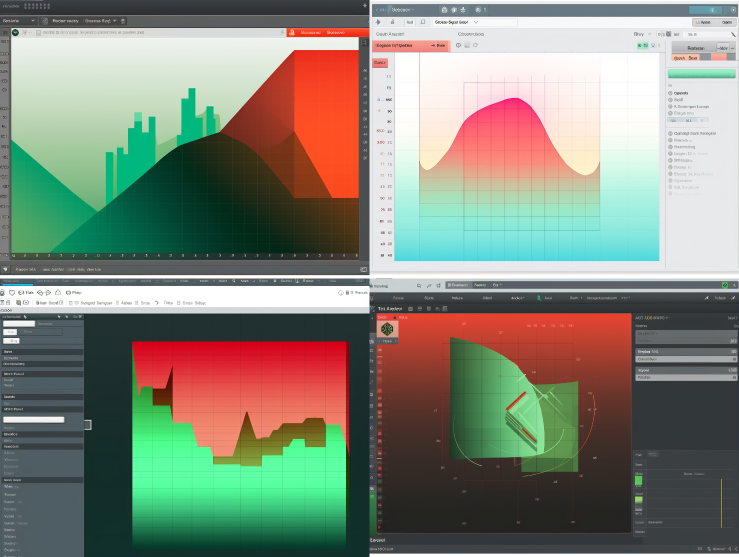Click the cube thumbnail in the 3D viewport
The width and height of the screenshot is (739, 557).
(386, 329)
